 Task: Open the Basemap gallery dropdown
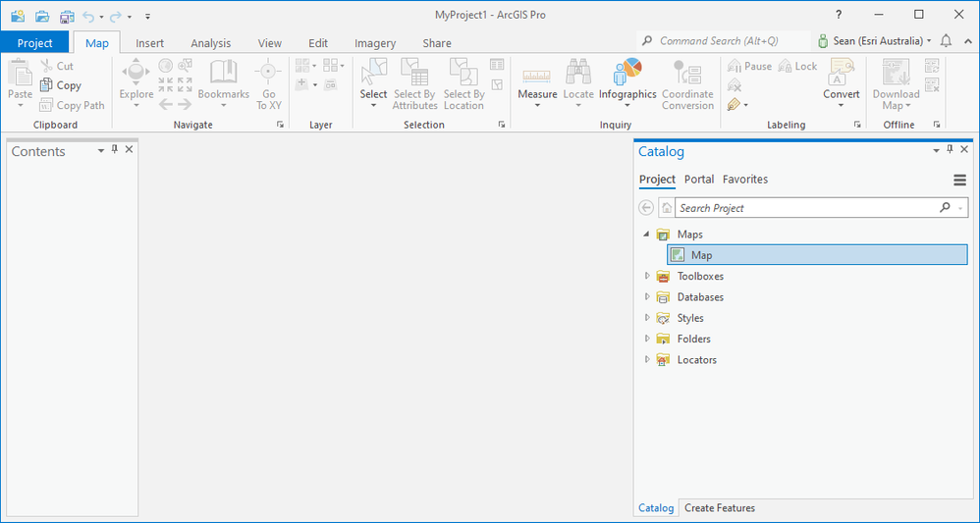[305, 66]
